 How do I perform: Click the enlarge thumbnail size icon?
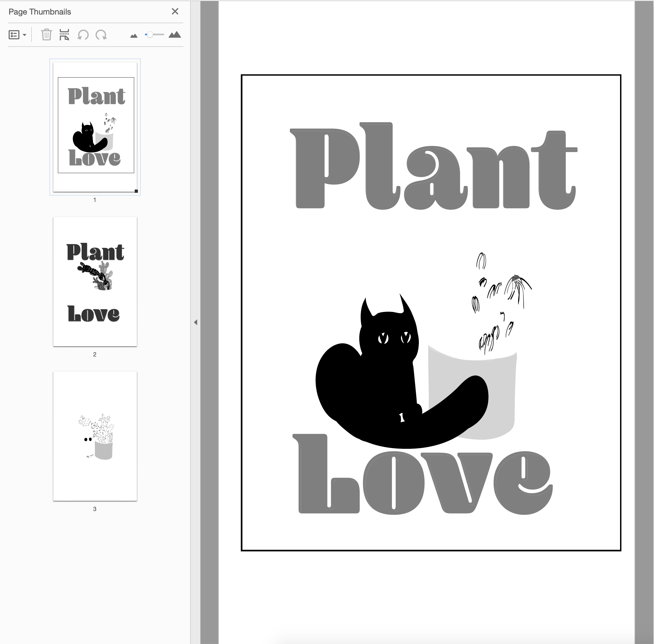[175, 35]
